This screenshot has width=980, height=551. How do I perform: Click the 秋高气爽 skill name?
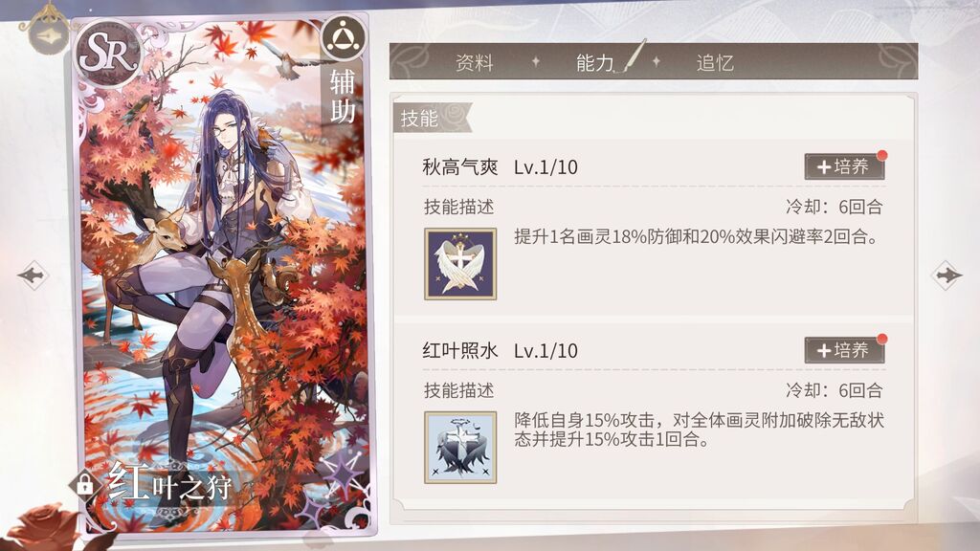[x=460, y=166]
